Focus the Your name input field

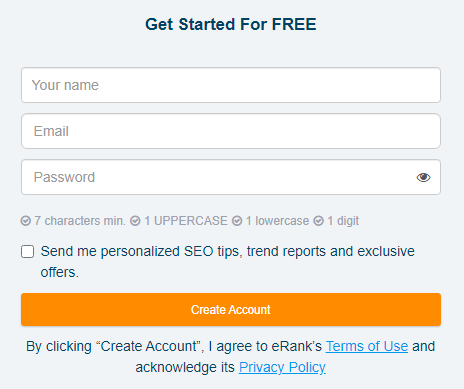click(231, 85)
